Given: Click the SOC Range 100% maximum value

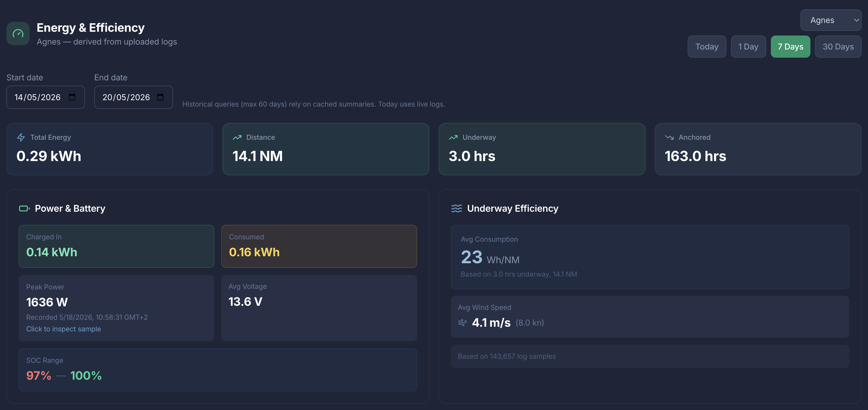Looking at the screenshot, I should click(x=86, y=376).
